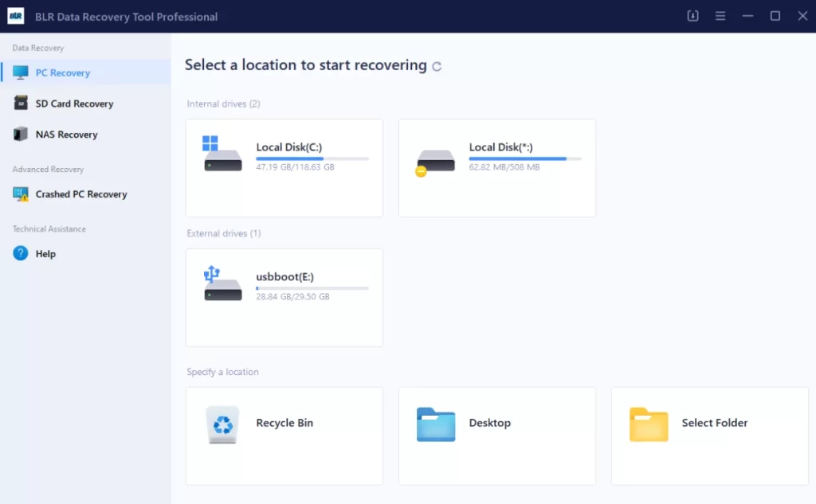Click the blue Help question mark icon

21,254
